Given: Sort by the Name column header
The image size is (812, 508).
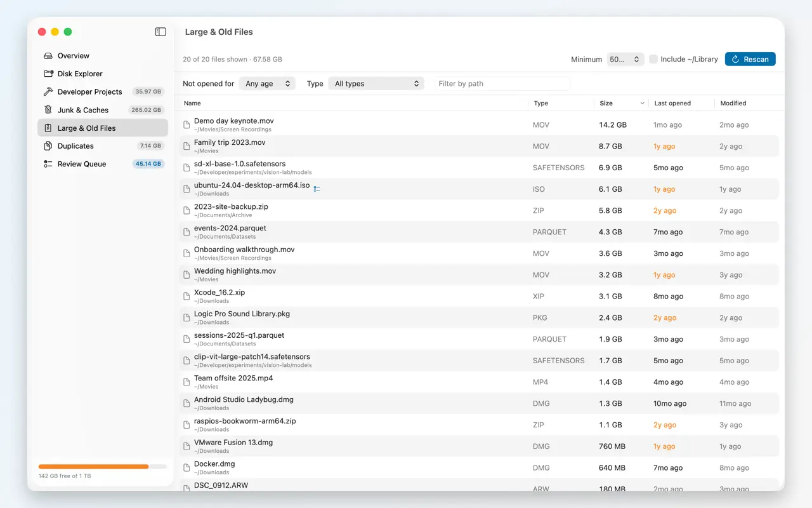Looking at the screenshot, I should pyautogui.click(x=353, y=103).
